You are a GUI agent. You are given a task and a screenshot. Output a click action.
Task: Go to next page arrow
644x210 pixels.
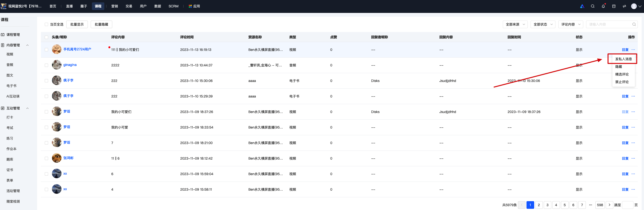pos(609,205)
